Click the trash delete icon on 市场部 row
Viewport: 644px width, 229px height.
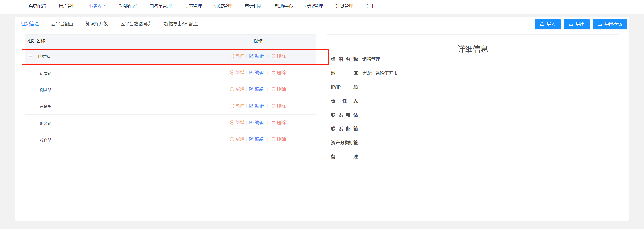[x=273, y=106]
